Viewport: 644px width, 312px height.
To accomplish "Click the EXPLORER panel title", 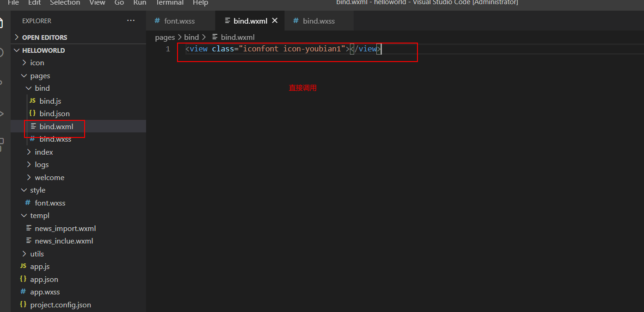I will pyautogui.click(x=37, y=21).
